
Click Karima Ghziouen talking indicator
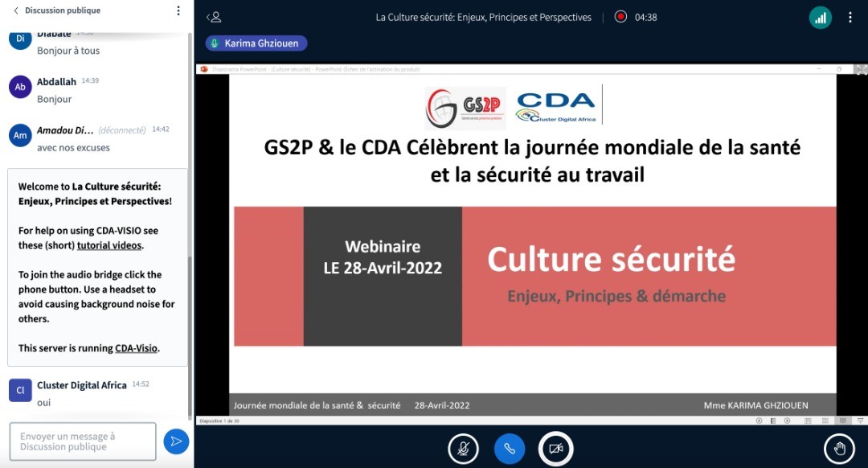[256, 43]
